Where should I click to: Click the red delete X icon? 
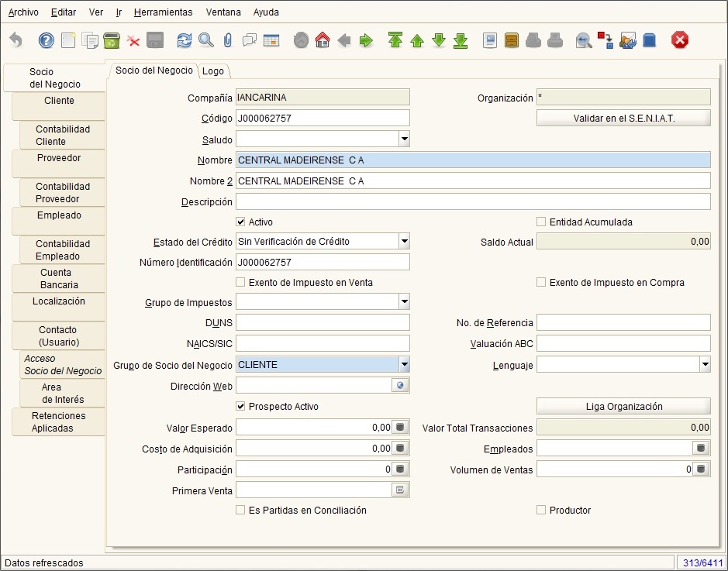click(x=133, y=41)
